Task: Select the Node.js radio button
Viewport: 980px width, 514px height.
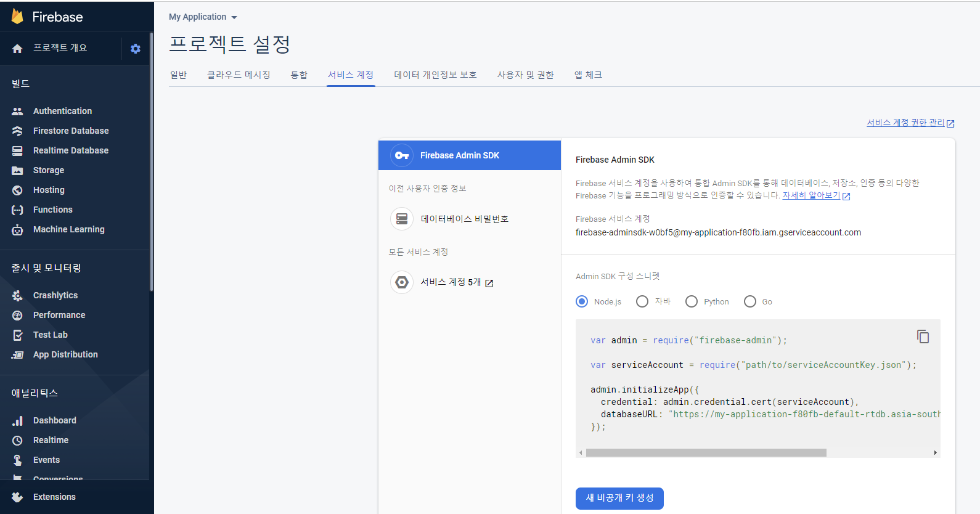Action: [x=582, y=301]
